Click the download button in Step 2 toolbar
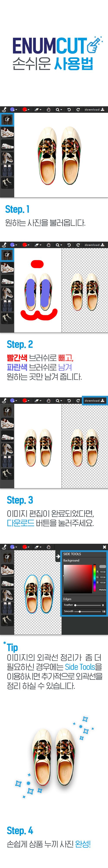 (95, 245)
